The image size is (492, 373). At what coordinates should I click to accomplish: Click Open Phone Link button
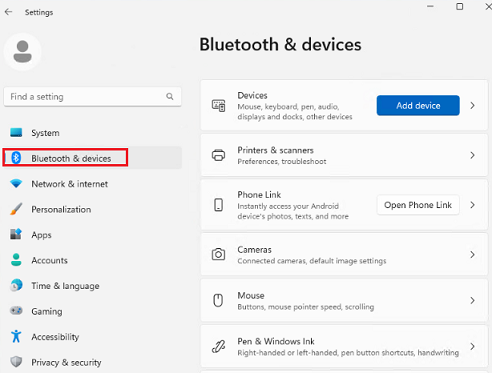click(x=418, y=205)
